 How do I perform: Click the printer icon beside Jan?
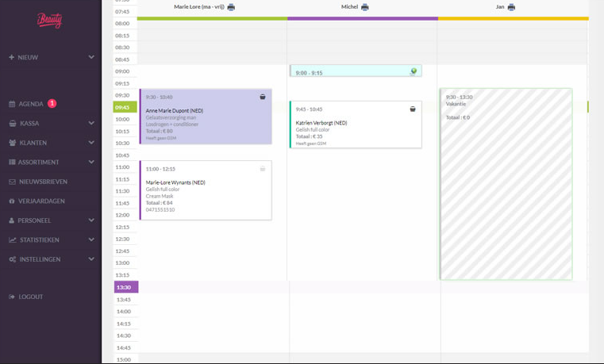(x=511, y=7)
